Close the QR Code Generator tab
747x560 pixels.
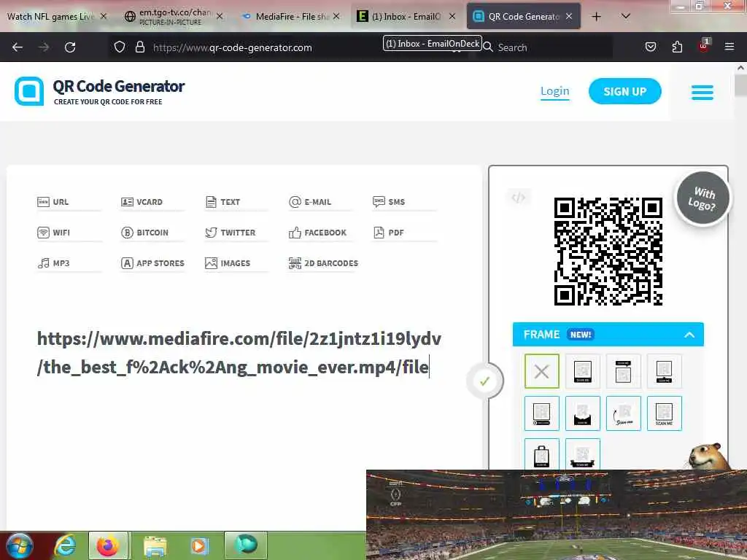tap(569, 16)
